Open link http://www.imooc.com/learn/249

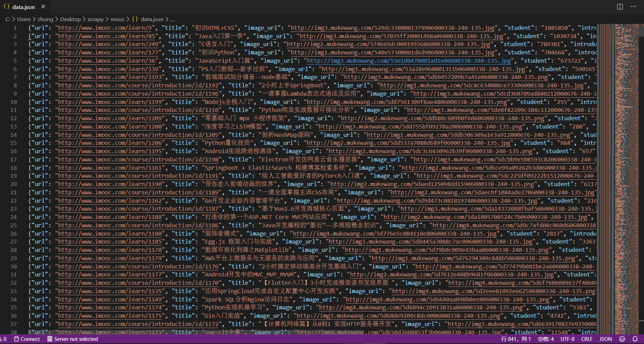pyautogui.click(x=109, y=44)
